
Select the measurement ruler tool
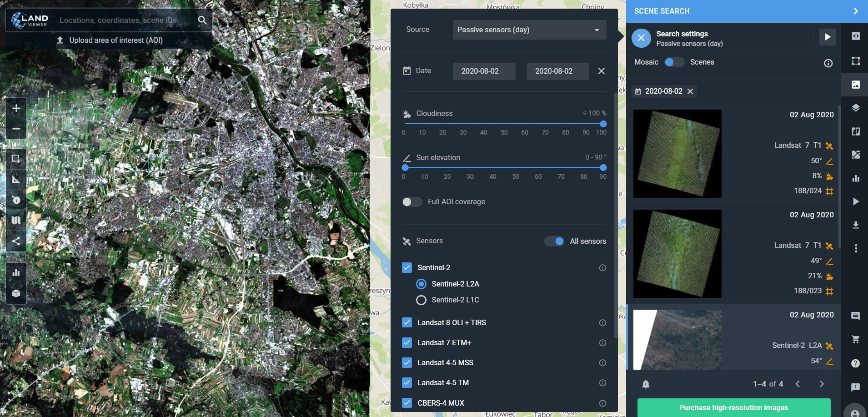(x=16, y=180)
